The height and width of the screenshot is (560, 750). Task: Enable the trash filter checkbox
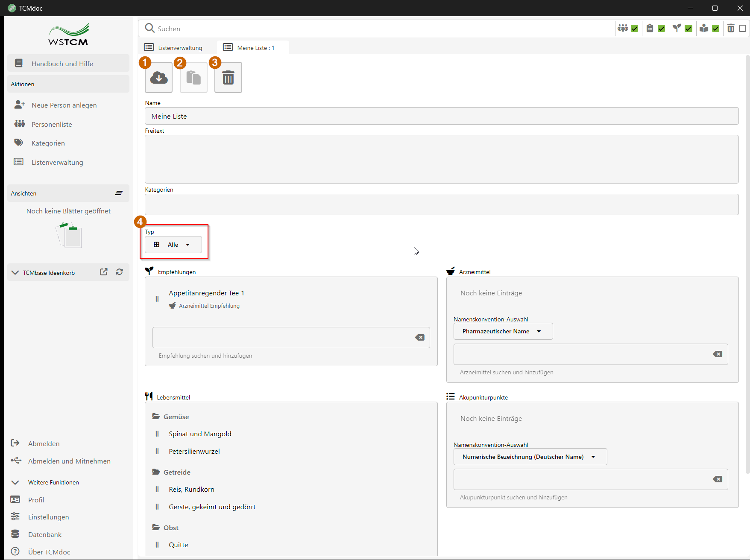tap(743, 29)
